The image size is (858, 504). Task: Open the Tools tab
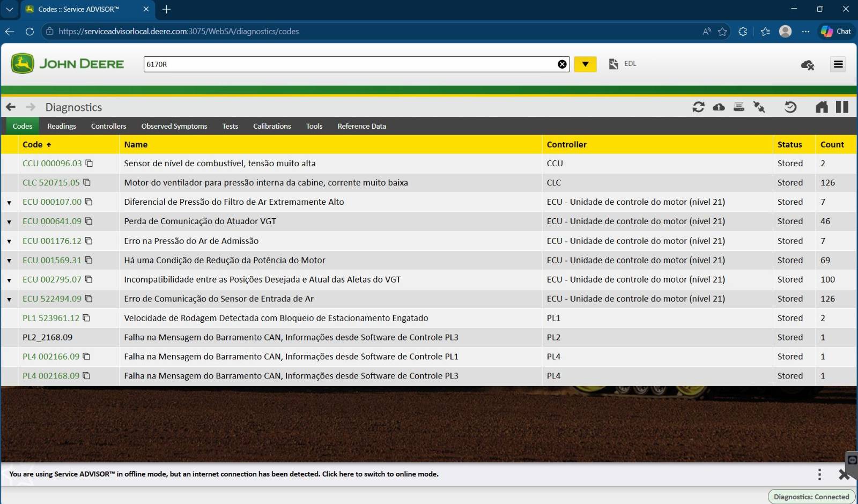click(314, 126)
